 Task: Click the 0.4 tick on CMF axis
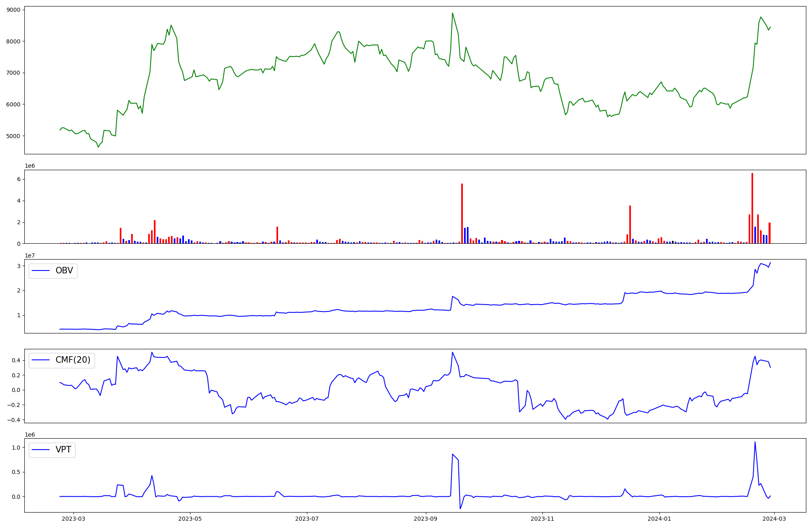[16, 360]
